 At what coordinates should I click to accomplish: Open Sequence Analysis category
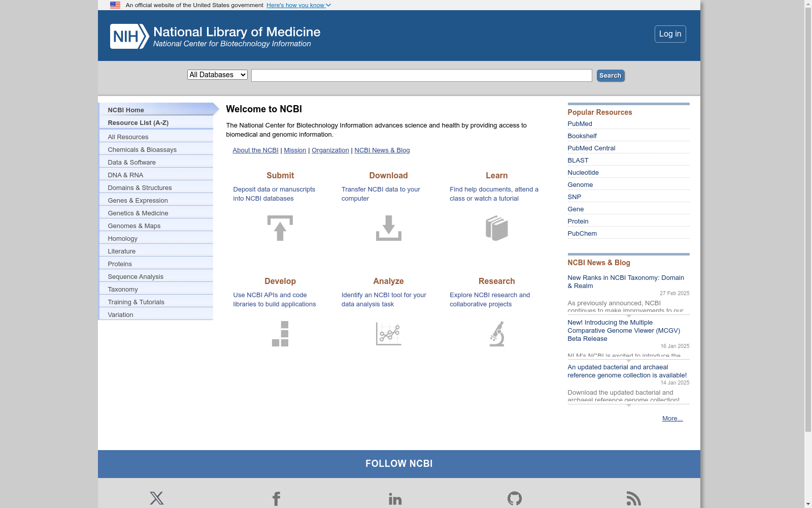click(156, 276)
